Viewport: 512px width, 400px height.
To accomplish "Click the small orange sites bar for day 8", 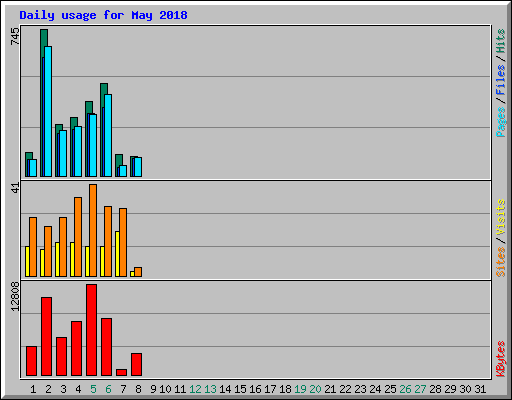I will click(x=138, y=272).
